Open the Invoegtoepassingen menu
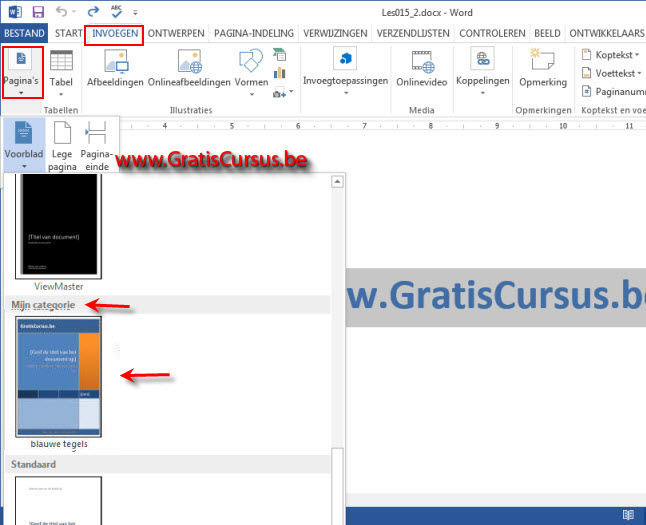The image size is (646, 525). point(345,72)
